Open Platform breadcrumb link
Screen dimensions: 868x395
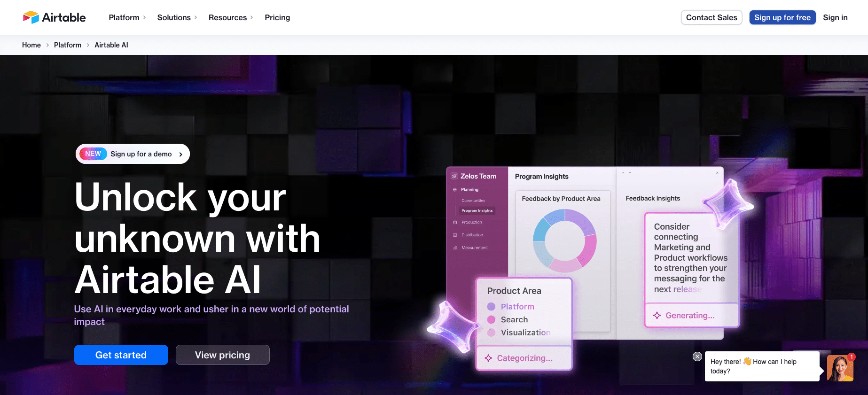[x=68, y=45]
